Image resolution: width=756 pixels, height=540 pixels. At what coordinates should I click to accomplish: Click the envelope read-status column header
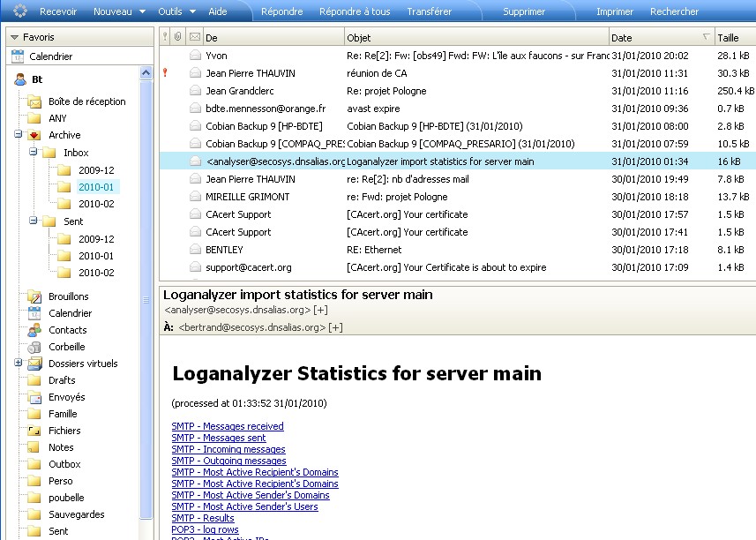point(194,38)
